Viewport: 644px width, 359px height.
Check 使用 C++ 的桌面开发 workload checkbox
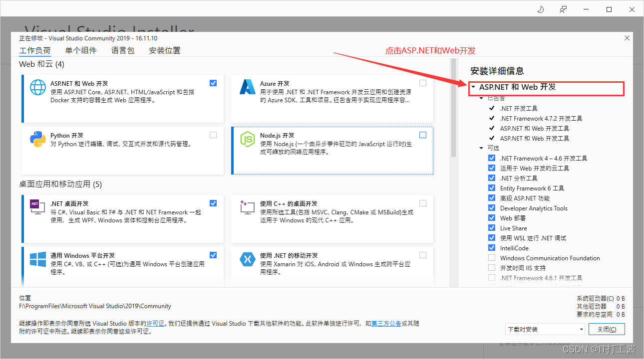423,203
